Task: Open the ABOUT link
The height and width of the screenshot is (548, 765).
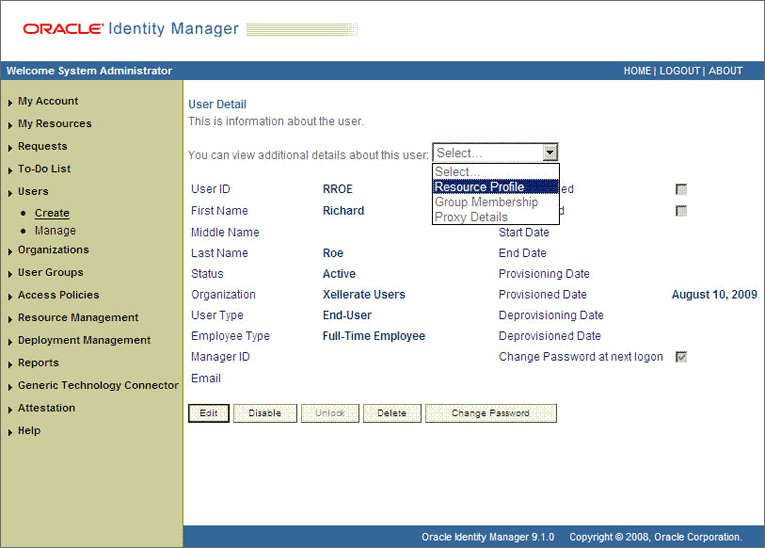Action: click(x=725, y=71)
